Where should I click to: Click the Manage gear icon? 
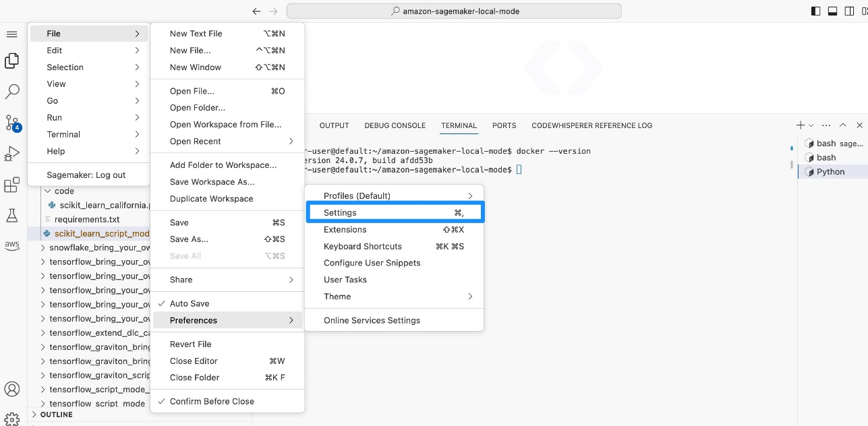coord(11,419)
